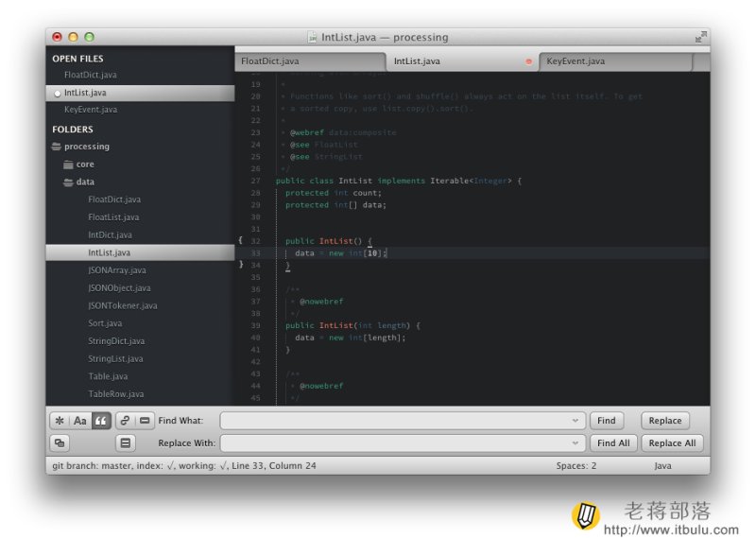Viewport: 756px width, 538px height.
Task: Click the @webref annotation on line 23
Action: click(x=306, y=132)
